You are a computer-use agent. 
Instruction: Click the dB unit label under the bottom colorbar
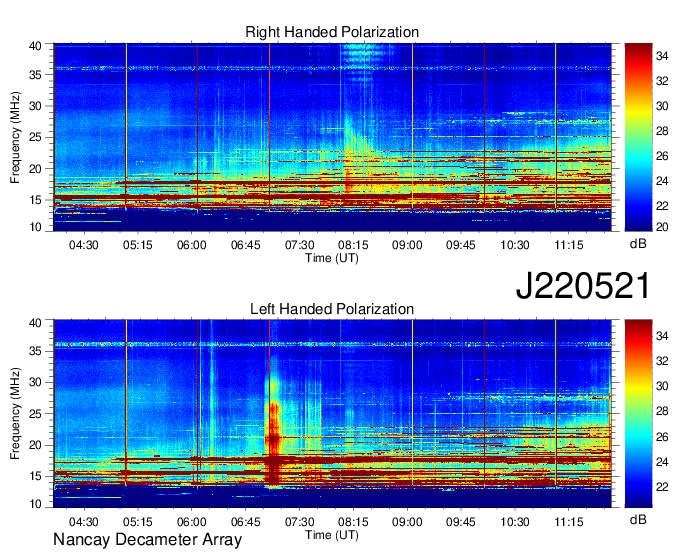tap(638, 519)
